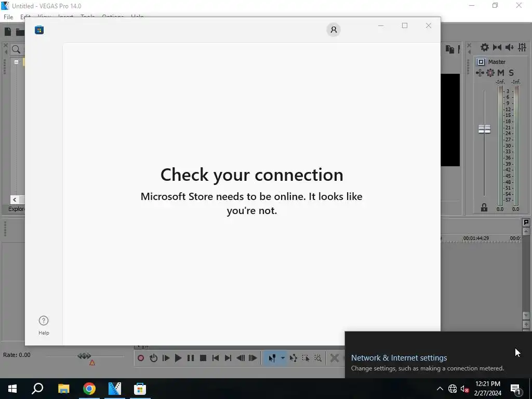Click the VEGAS playback rate slider

pos(84,356)
